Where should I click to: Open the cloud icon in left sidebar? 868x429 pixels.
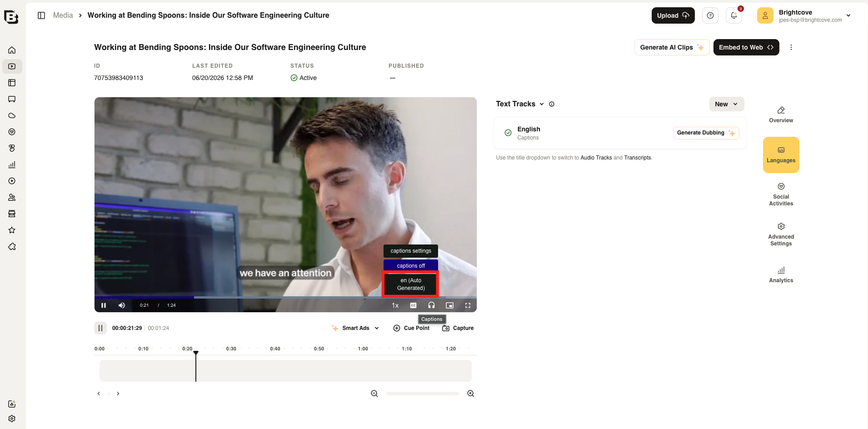(x=12, y=115)
